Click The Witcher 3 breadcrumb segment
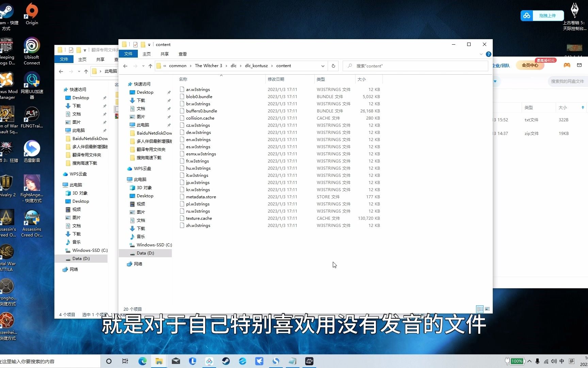This screenshot has width=588, height=368. tap(208, 66)
